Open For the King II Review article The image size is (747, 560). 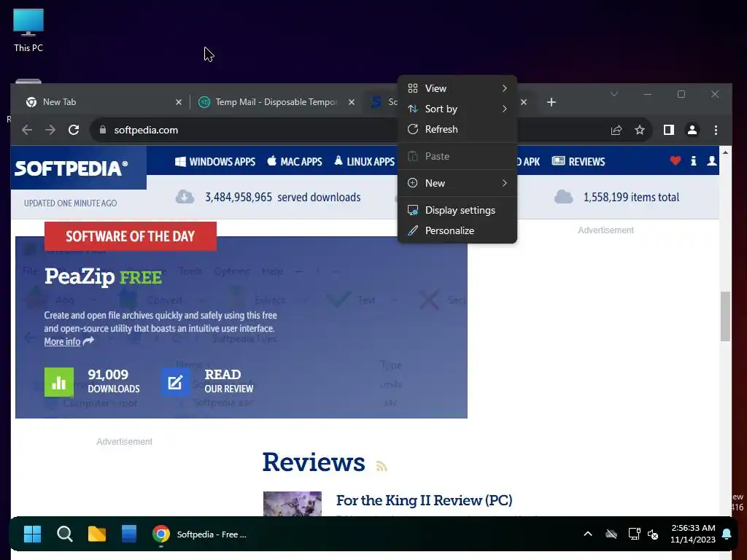pyautogui.click(x=424, y=500)
